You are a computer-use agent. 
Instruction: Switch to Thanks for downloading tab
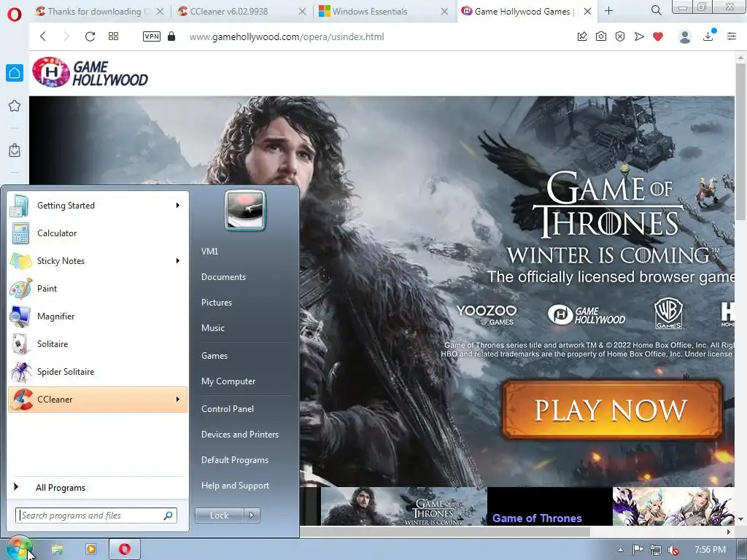94,12
